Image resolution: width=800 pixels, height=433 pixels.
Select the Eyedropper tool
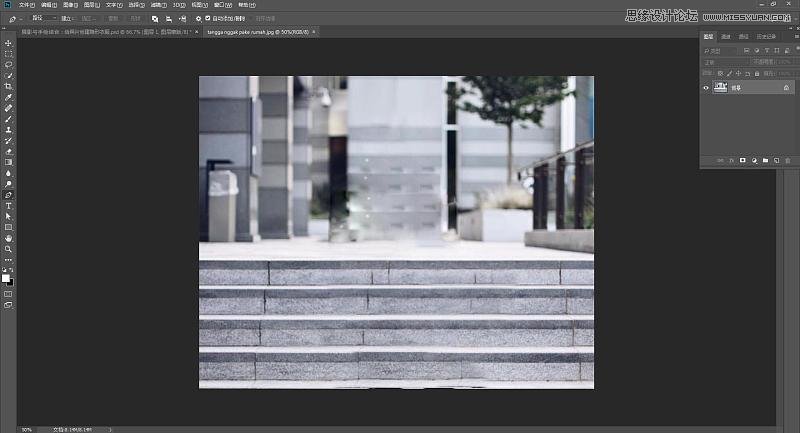8,97
